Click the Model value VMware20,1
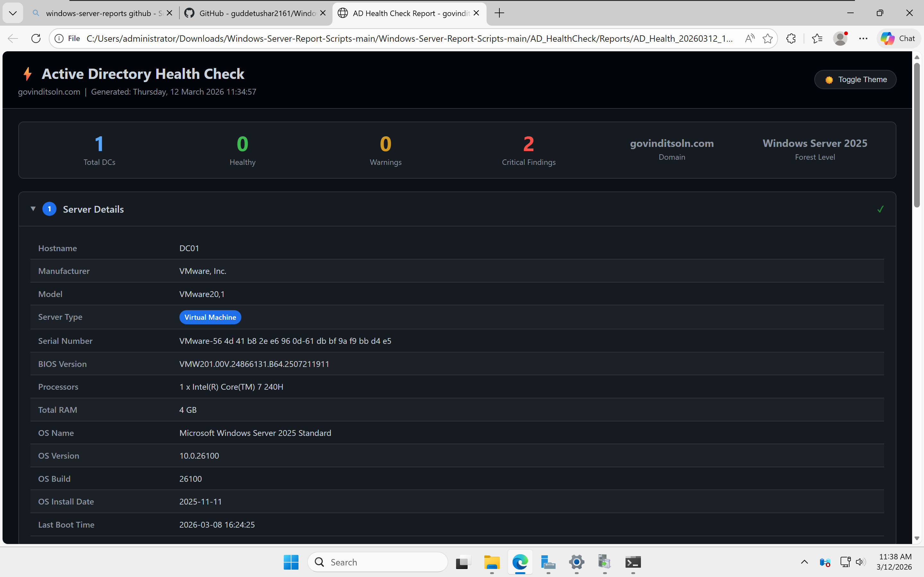924x577 pixels. [x=202, y=294]
